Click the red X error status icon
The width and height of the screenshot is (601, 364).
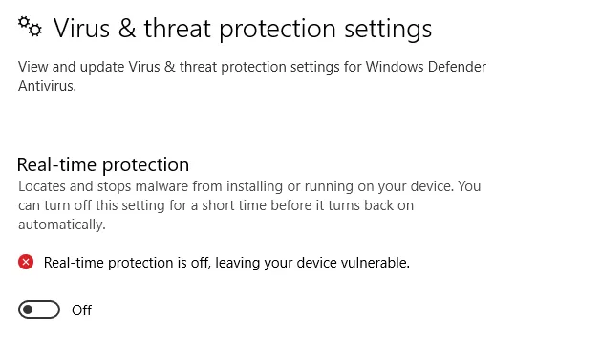coord(26,263)
